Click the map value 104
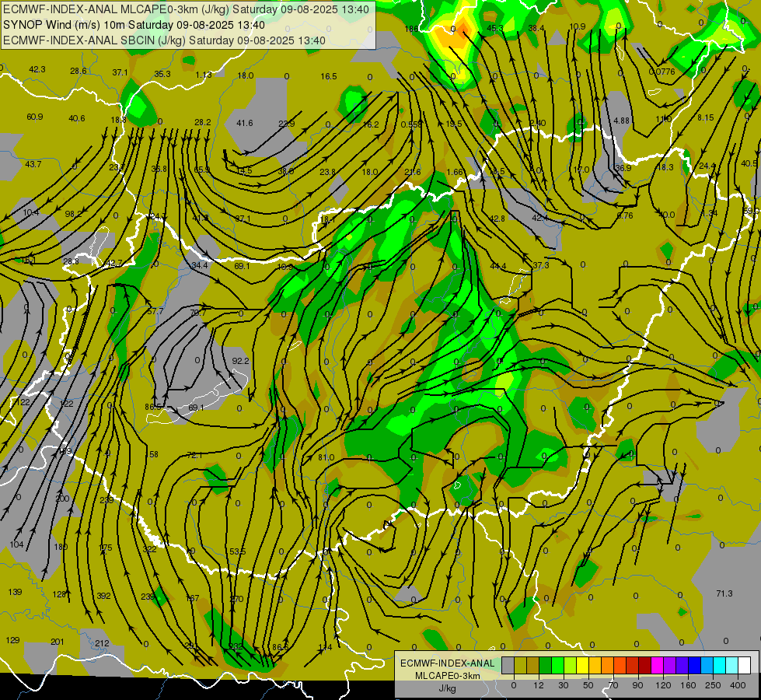This screenshot has height=700, width=761. 16,544
